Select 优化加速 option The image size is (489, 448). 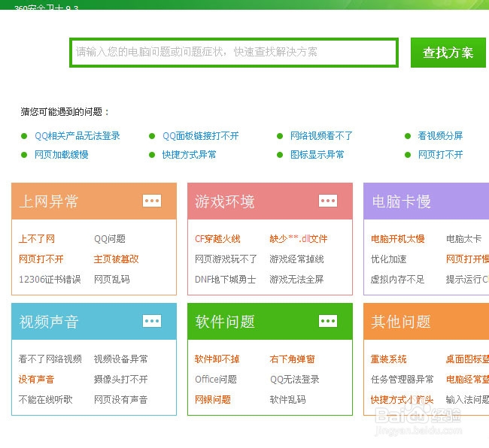389,259
